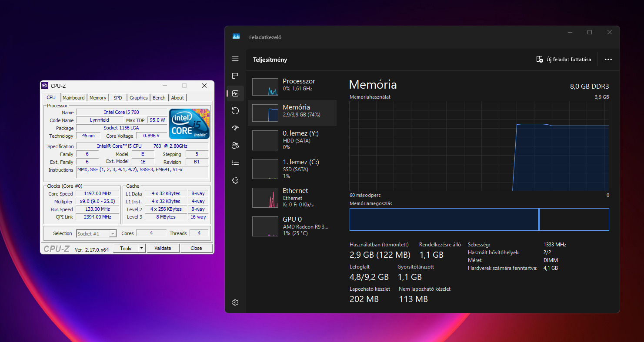Open the Startup apps gauge icon
Viewport: 644px width, 342px height.
click(x=235, y=128)
